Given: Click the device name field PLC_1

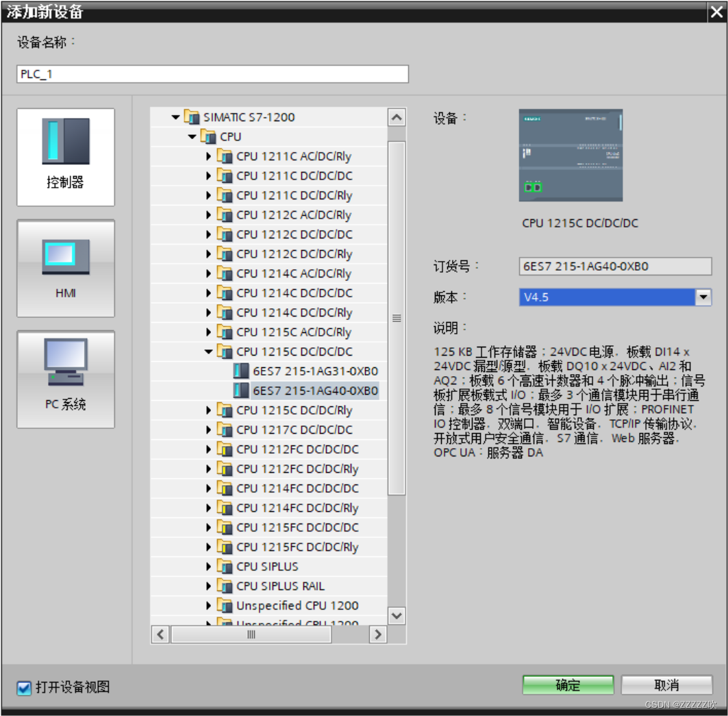Looking at the screenshot, I should (212, 74).
